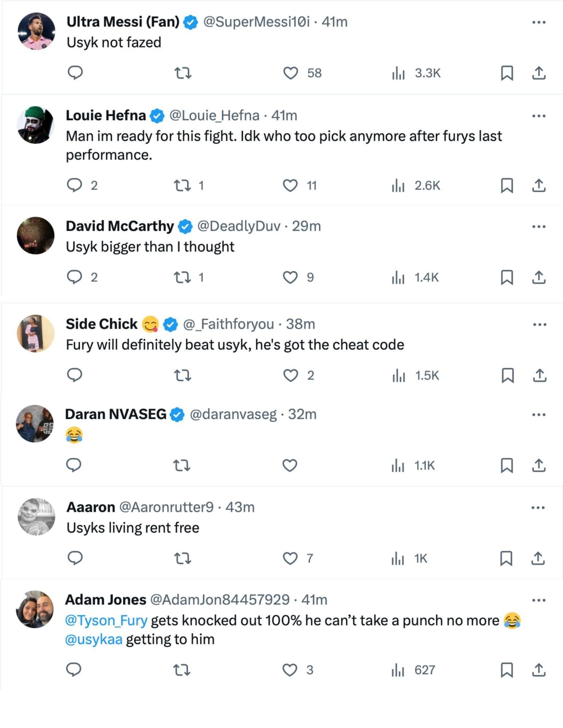This screenshot has width=563, height=728.
Task: Like Daran NVASEG's tweet
Action: [x=290, y=465]
